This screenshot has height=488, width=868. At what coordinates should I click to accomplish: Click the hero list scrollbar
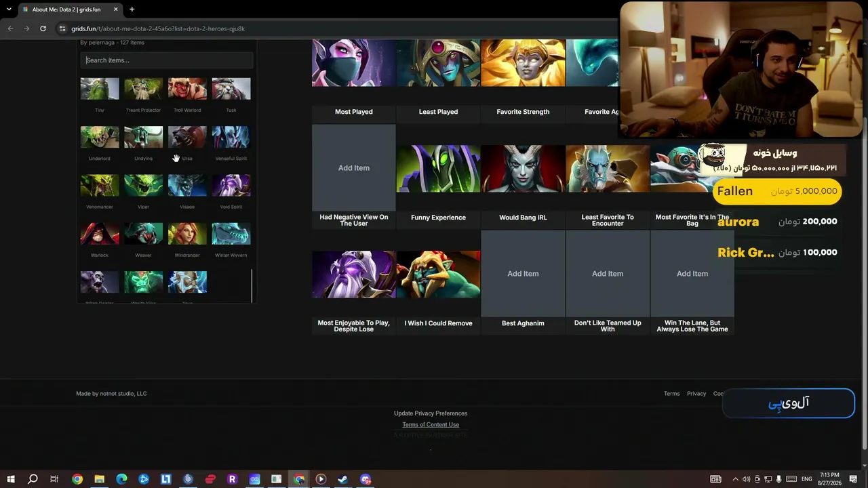click(252, 287)
